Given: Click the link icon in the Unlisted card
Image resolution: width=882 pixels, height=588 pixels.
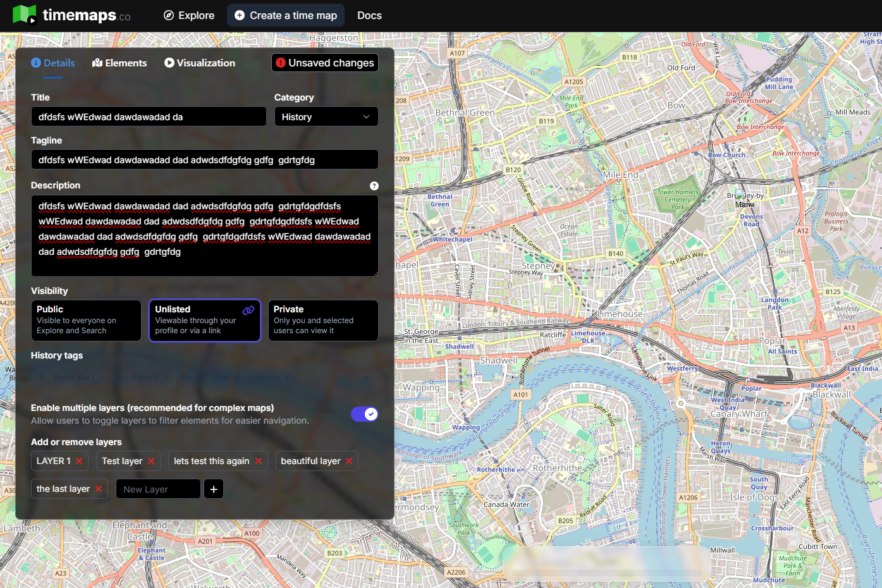Looking at the screenshot, I should pos(248,309).
